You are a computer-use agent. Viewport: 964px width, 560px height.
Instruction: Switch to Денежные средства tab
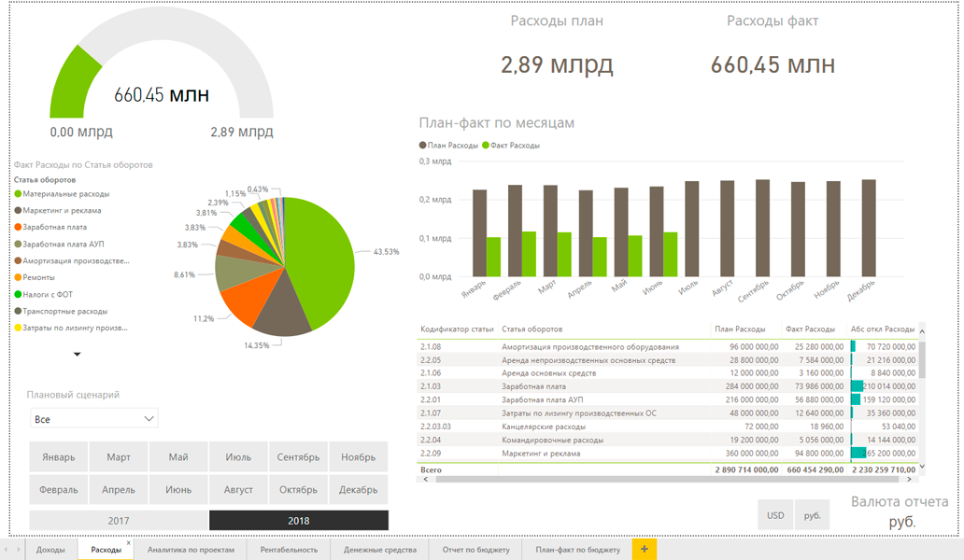tap(380, 550)
